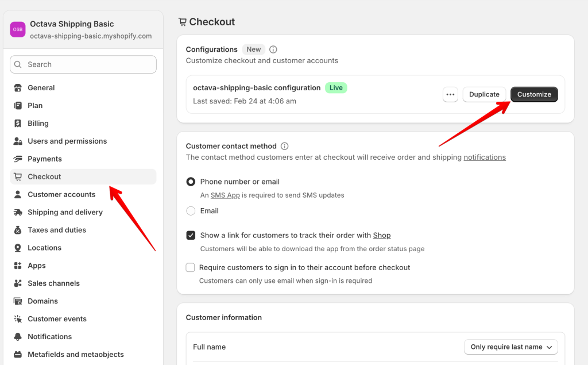
Task: Click the General settings store icon
Action: pos(17,88)
